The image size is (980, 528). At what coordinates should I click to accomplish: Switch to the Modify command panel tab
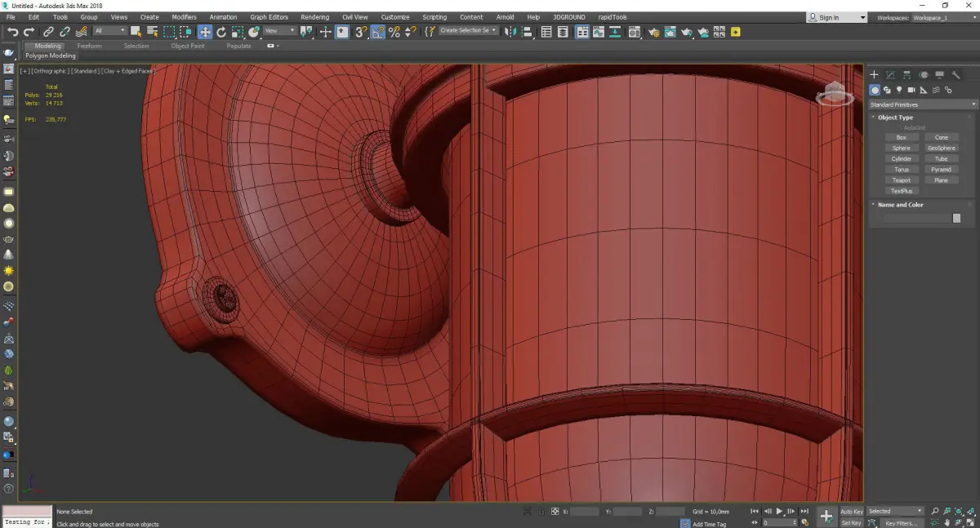point(890,75)
